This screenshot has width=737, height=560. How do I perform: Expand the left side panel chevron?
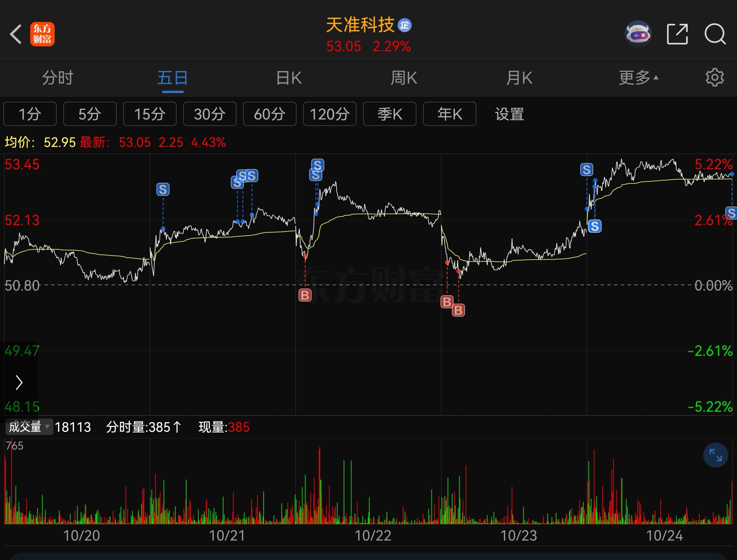pos(19,382)
